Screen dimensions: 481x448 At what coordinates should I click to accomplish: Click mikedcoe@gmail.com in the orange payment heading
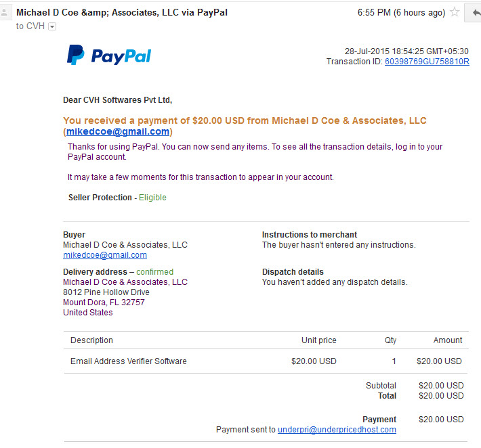118,131
